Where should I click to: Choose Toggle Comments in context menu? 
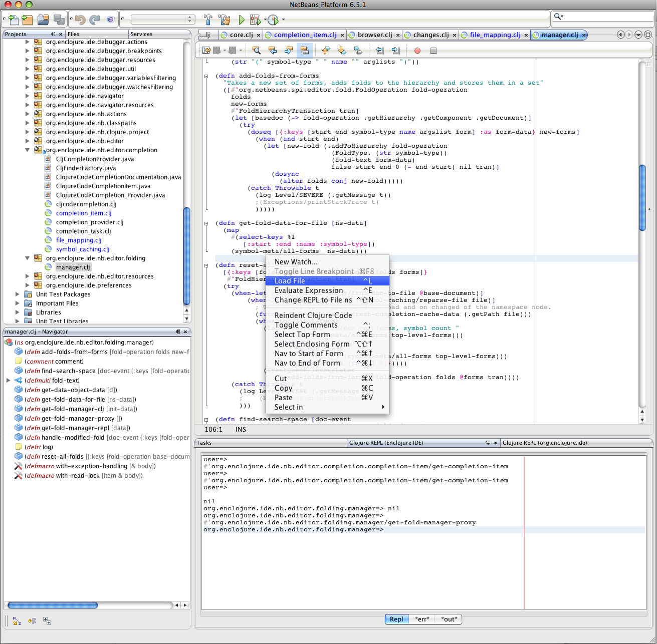327,325
